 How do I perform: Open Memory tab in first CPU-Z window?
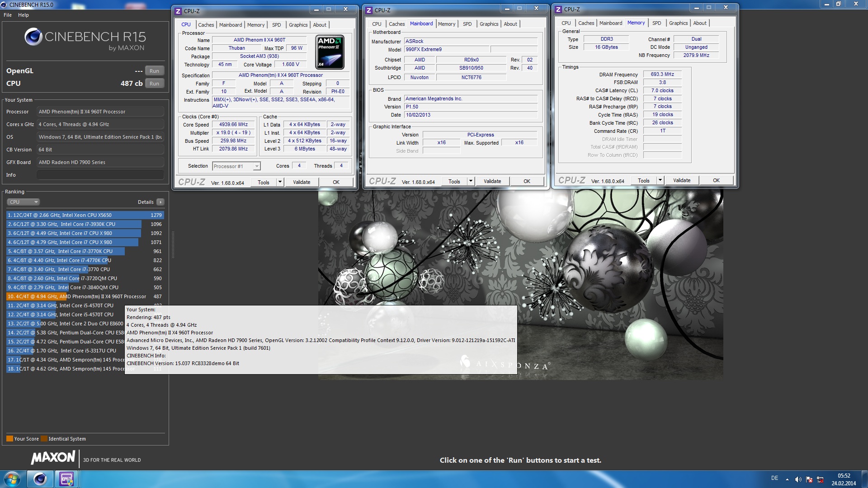point(256,25)
